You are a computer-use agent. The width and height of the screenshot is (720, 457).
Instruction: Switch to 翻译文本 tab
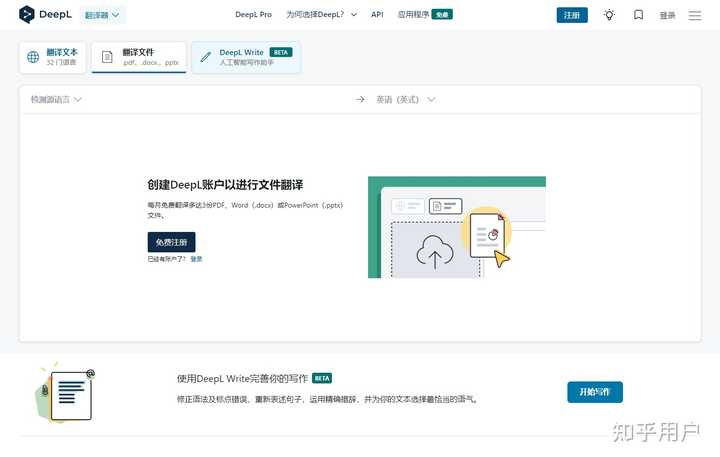(x=52, y=57)
